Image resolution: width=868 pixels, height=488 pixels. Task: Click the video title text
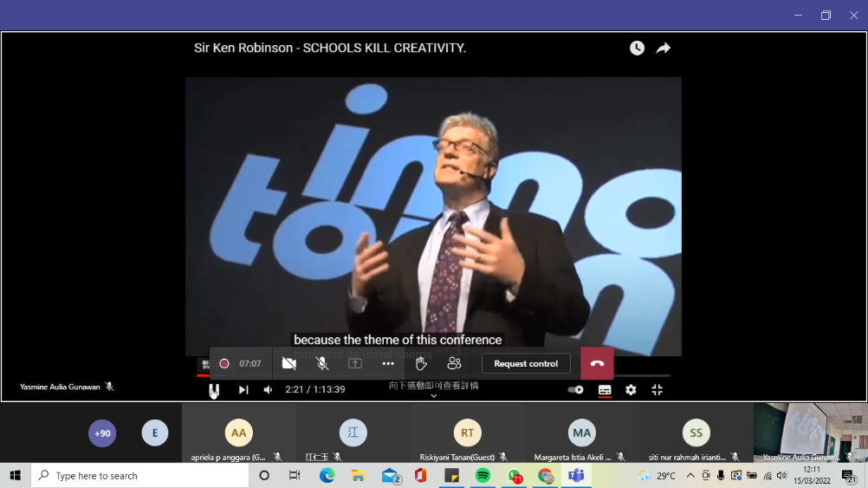point(330,49)
